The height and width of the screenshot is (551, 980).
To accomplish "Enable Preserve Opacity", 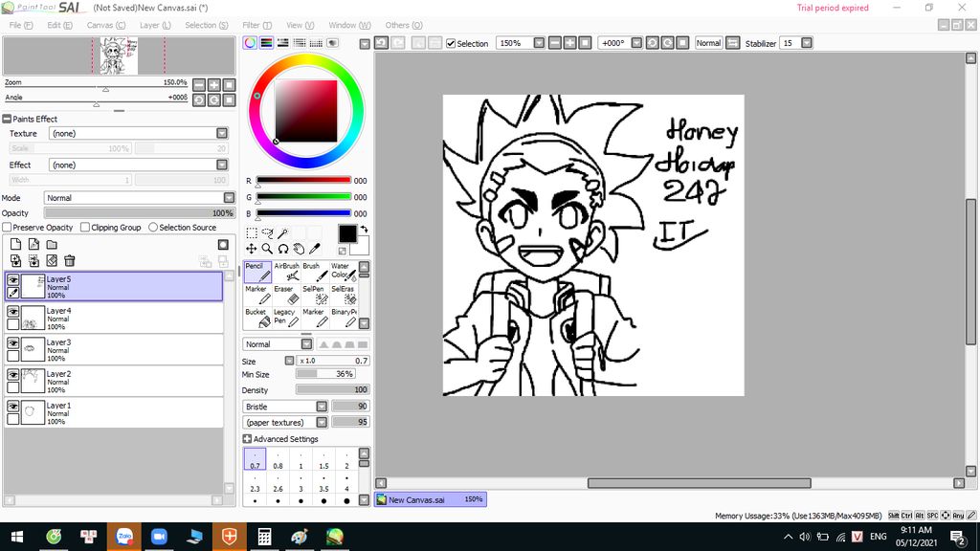I will click(x=7, y=228).
